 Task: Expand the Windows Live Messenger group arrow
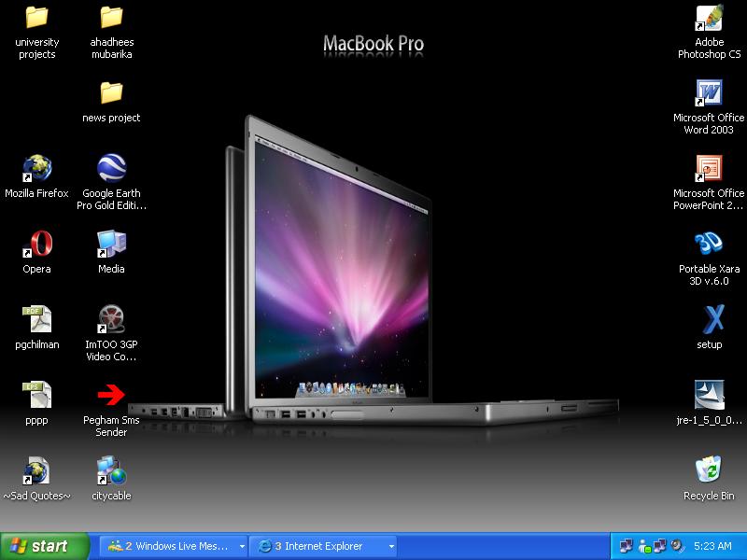pyautogui.click(x=242, y=546)
